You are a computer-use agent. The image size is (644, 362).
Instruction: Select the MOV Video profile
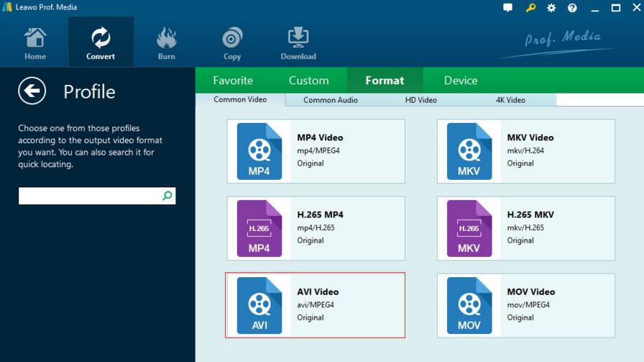[x=526, y=305]
